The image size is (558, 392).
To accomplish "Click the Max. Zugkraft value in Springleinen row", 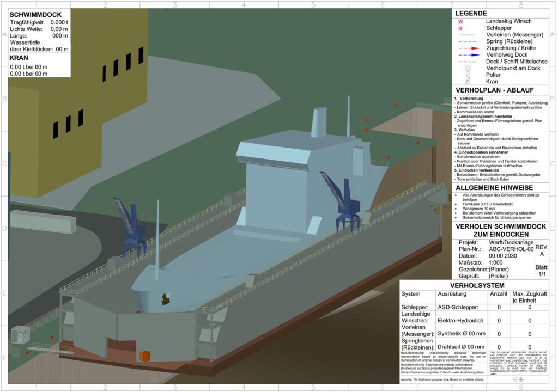I will [530, 347].
